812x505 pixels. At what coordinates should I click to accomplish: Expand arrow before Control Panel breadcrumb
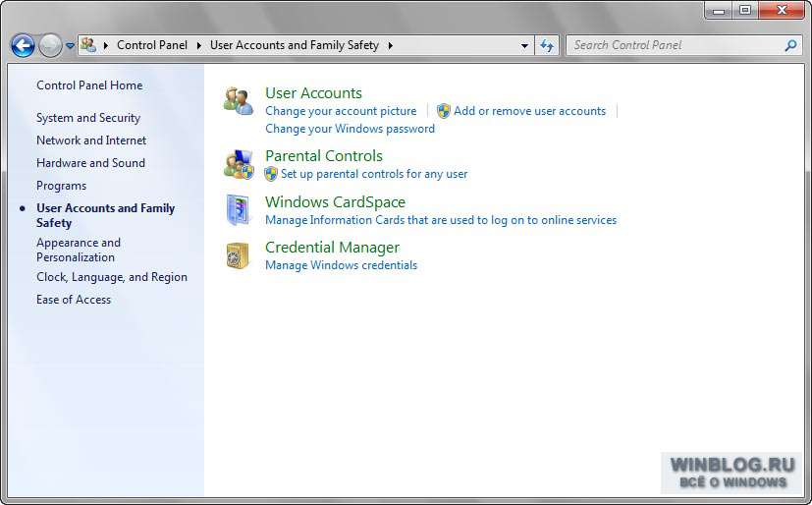pyautogui.click(x=106, y=45)
